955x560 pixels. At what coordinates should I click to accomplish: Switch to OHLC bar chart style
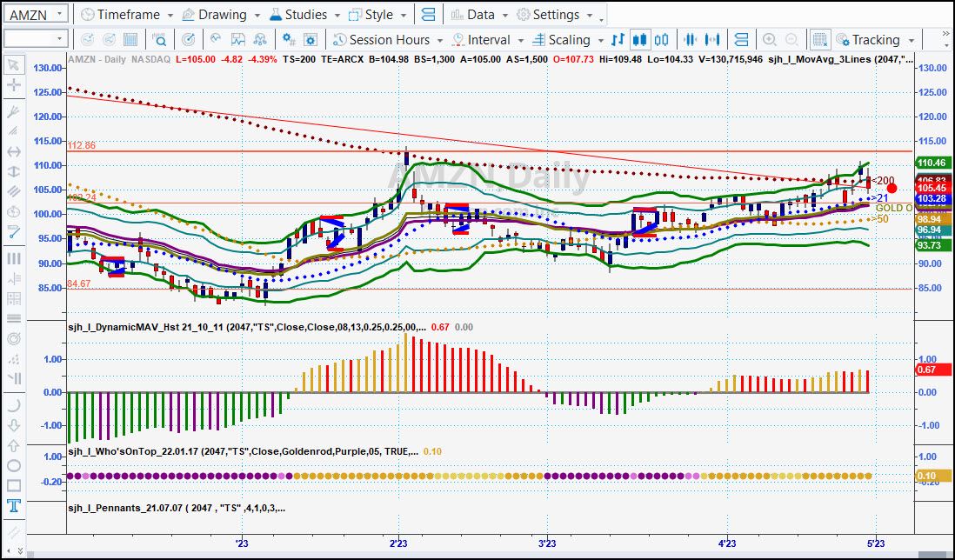tap(618, 40)
